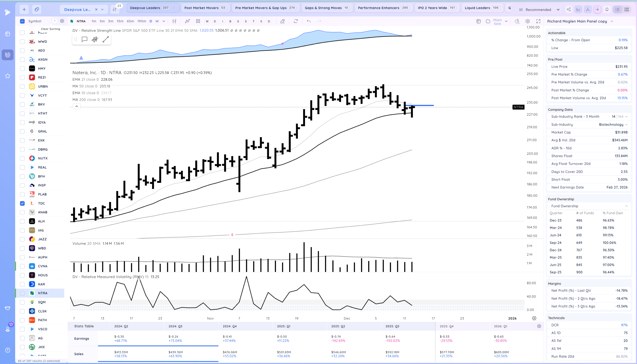The image size is (637, 364).
Task: Open the alerts bell icon
Action: [607, 9]
